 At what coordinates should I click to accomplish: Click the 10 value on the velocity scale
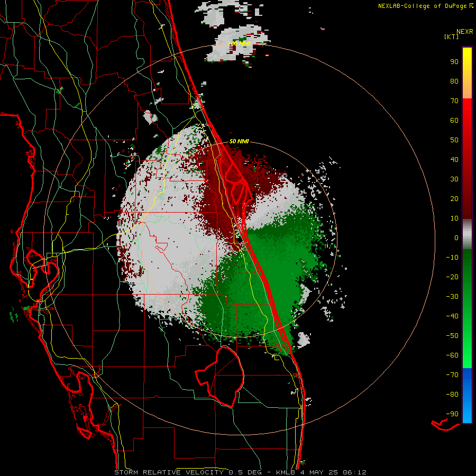coord(454,218)
